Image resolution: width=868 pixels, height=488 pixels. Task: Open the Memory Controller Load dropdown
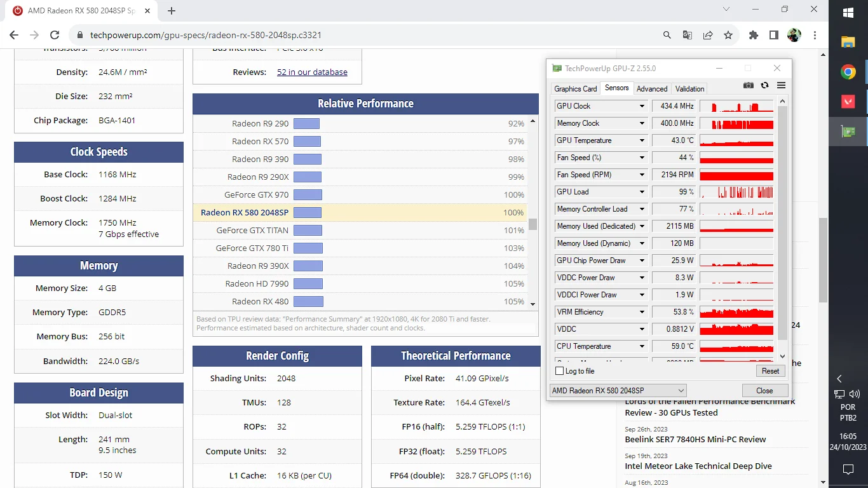tap(642, 209)
